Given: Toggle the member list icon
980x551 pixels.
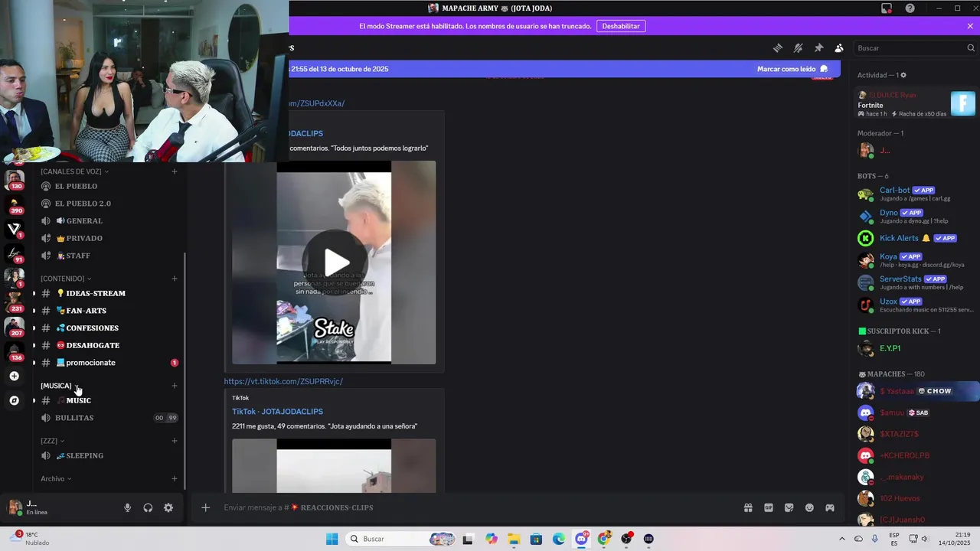Looking at the screenshot, I should coord(839,47).
